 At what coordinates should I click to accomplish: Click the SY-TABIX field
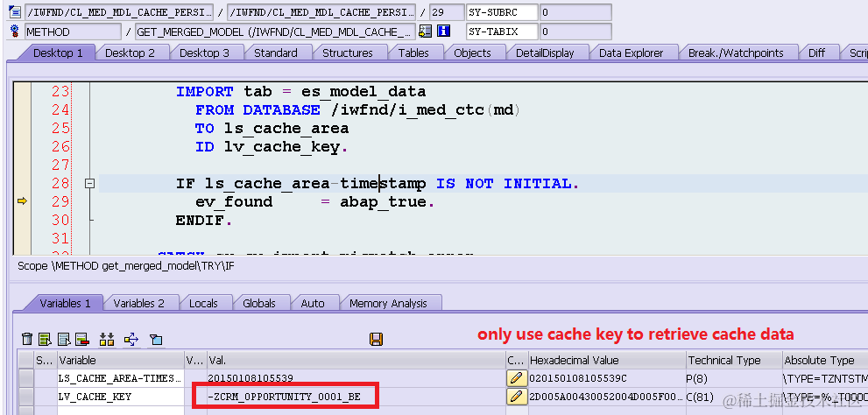pyautogui.click(x=502, y=32)
